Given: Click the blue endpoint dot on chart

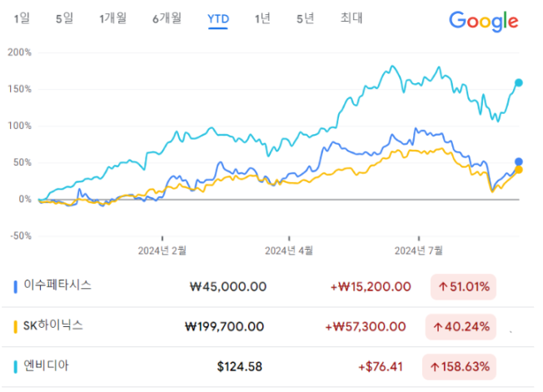Looking at the screenshot, I should 518,161.
